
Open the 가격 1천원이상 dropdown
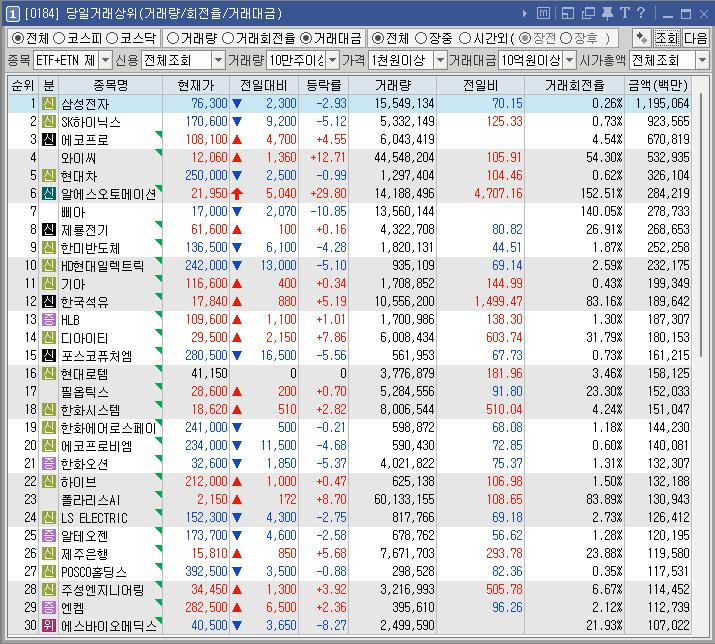pos(440,60)
